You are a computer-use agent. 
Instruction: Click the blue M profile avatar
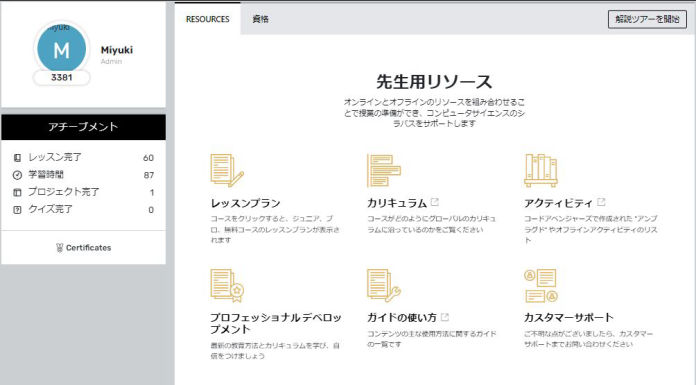click(x=61, y=49)
